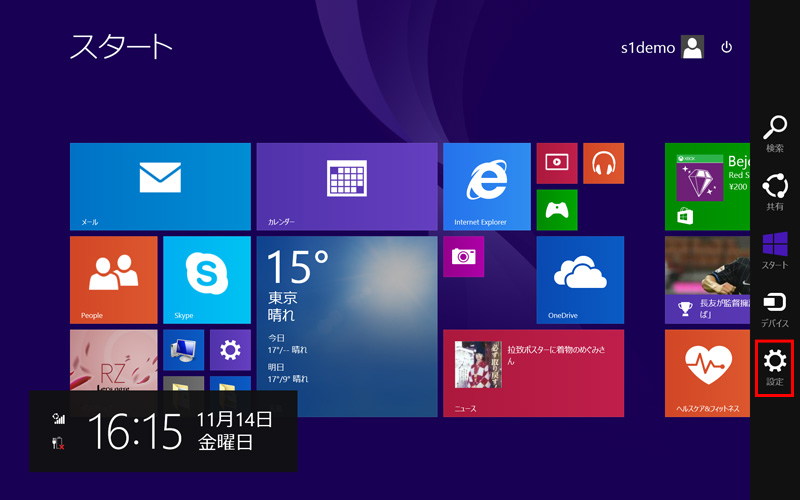
Task: Click the スタート Windows logo charm
Action: pos(774,251)
